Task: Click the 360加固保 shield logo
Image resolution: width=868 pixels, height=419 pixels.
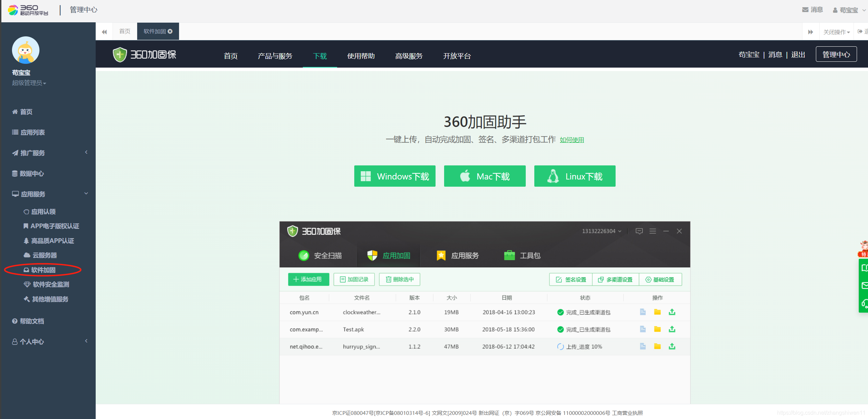Action: [x=120, y=55]
